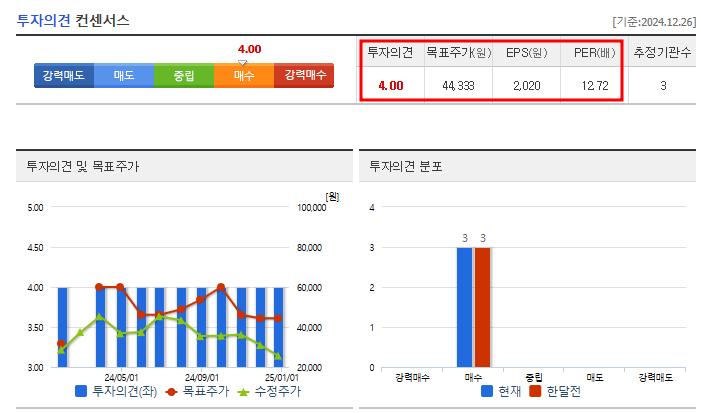Click the 강력매수 category axis label
Image resolution: width=701 pixels, height=413 pixels.
tap(412, 378)
